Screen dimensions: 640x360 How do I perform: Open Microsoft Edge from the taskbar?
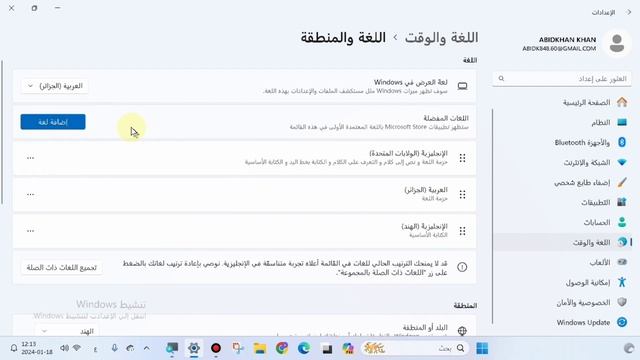click(304, 348)
